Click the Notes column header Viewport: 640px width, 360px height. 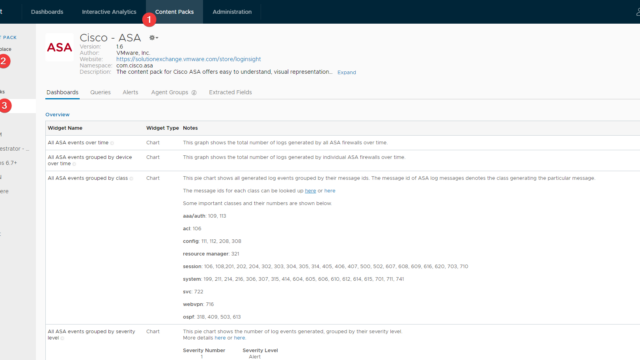click(190, 128)
